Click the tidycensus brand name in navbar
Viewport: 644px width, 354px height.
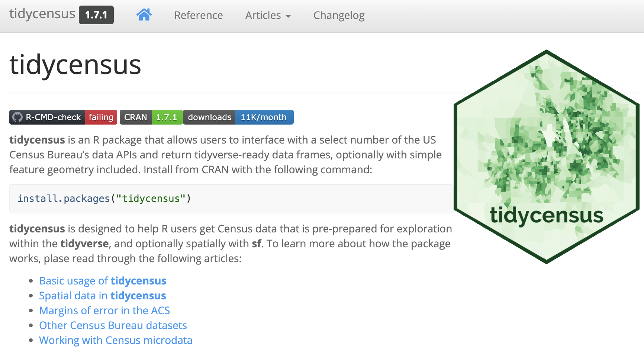coord(42,14)
